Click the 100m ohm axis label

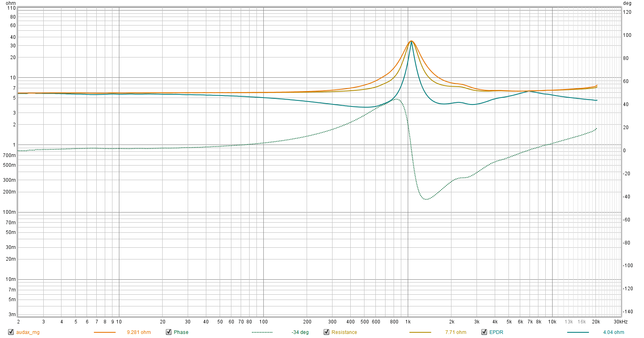coord(9,212)
